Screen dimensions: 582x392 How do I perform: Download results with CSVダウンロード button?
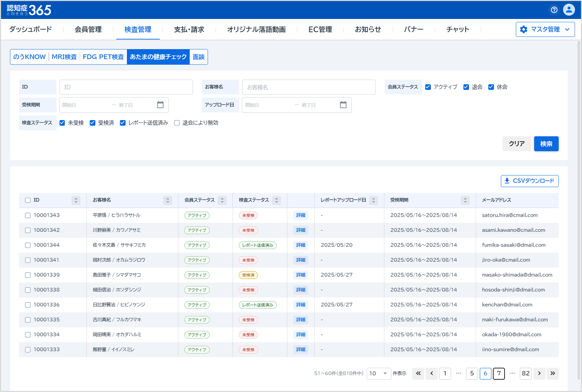click(x=529, y=181)
